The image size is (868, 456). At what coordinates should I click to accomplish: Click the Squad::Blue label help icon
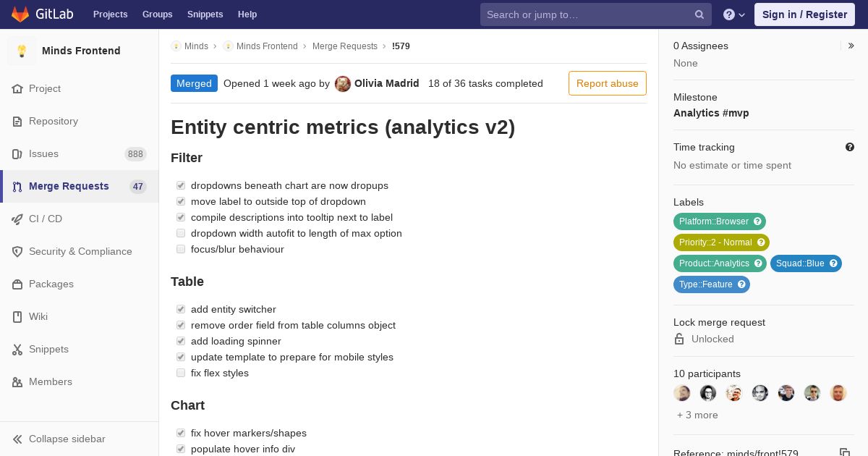coord(833,263)
